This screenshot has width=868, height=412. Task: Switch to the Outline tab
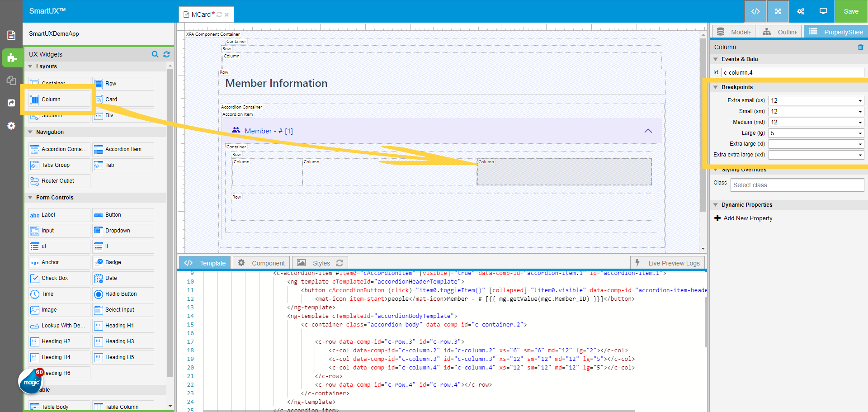780,32
